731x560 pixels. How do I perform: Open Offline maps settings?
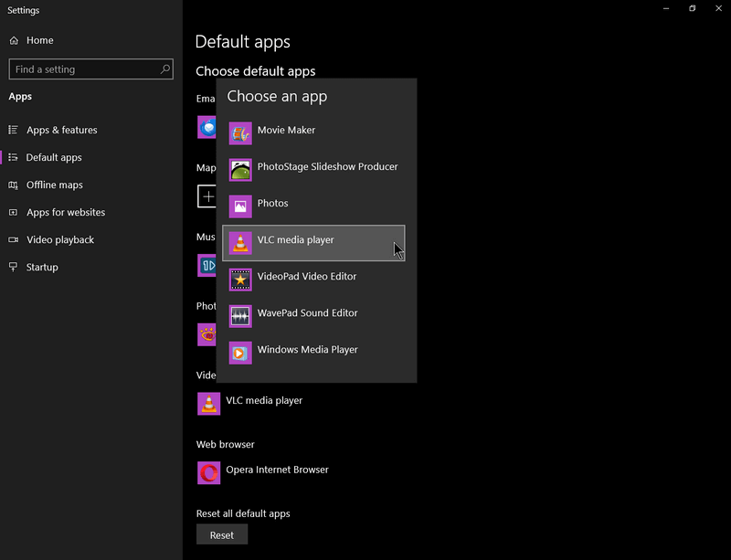point(91,185)
